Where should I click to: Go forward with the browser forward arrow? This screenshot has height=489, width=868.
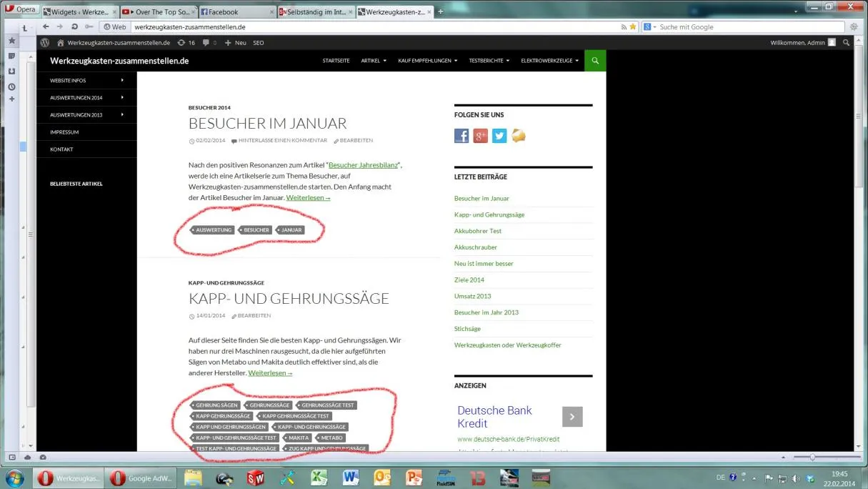[60, 27]
